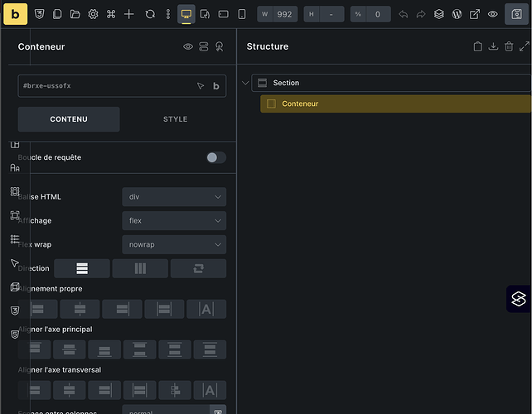
Task: Open the CSS3 shield icon in top toolbar
Action: click(39, 14)
